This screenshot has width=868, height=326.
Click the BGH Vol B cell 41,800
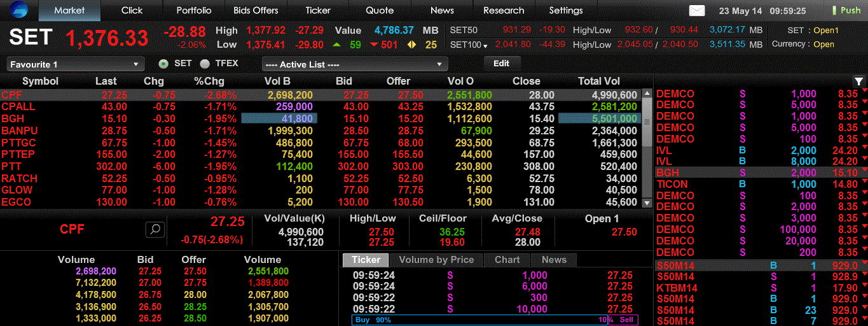(279, 118)
